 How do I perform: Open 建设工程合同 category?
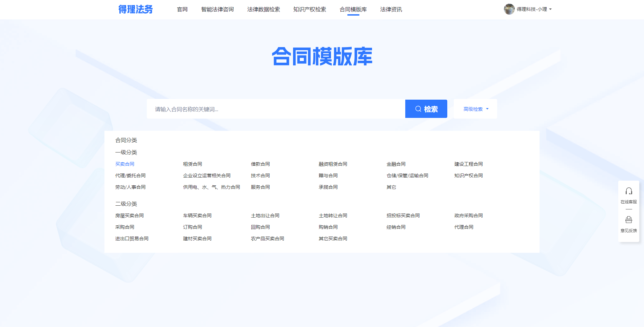click(x=469, y=164)
